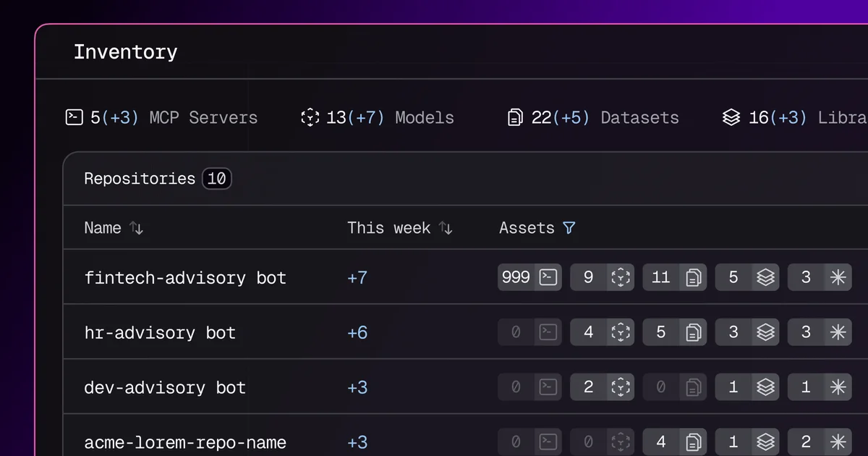Click the models badge showing 2 on dev-advisory bot

click(x=602, y=387)
